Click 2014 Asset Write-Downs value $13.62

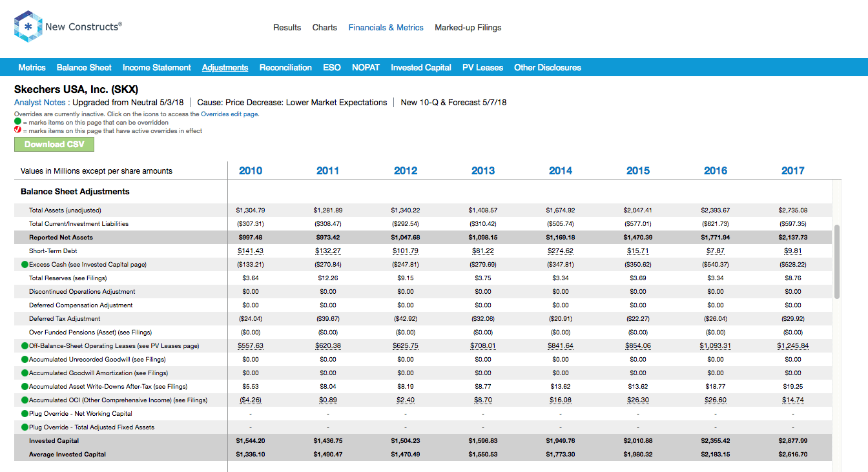click(561, 386)
